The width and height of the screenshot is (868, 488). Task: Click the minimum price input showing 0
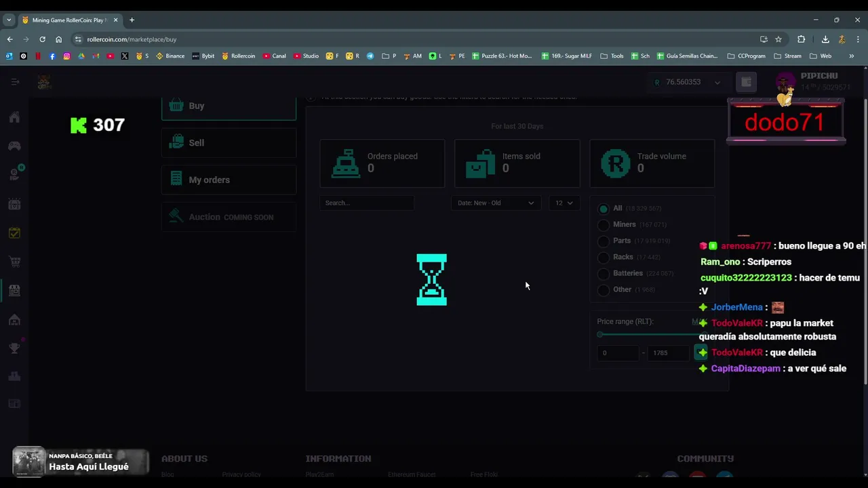click(x=617, y=352)
